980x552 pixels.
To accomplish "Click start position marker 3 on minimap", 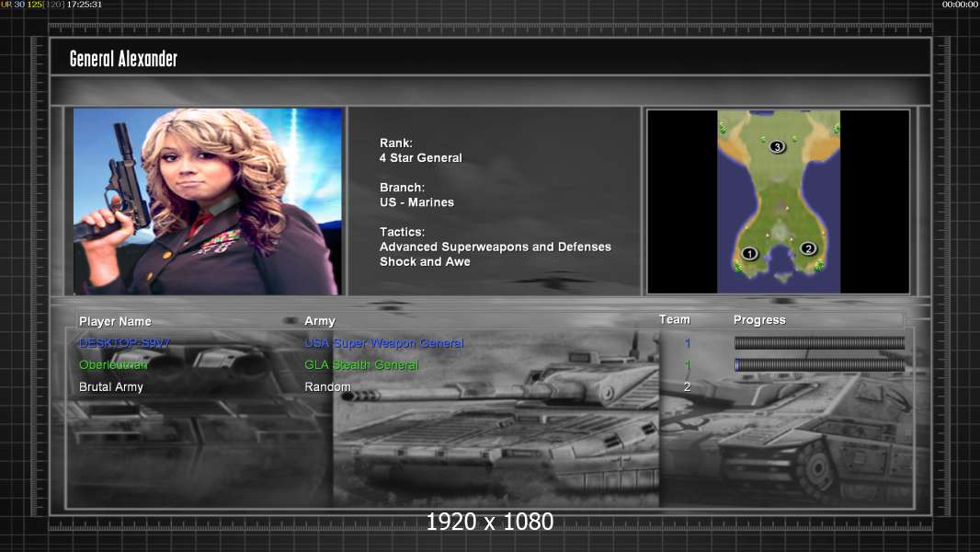I will [x=777, y=146].
